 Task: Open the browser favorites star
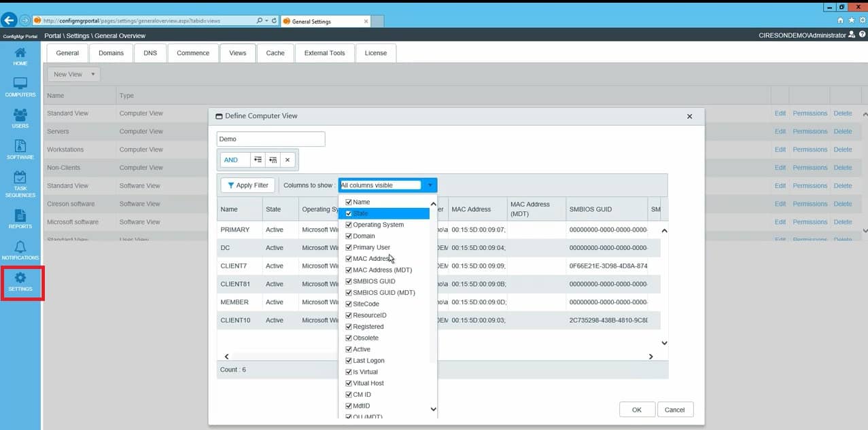point(852,20)
